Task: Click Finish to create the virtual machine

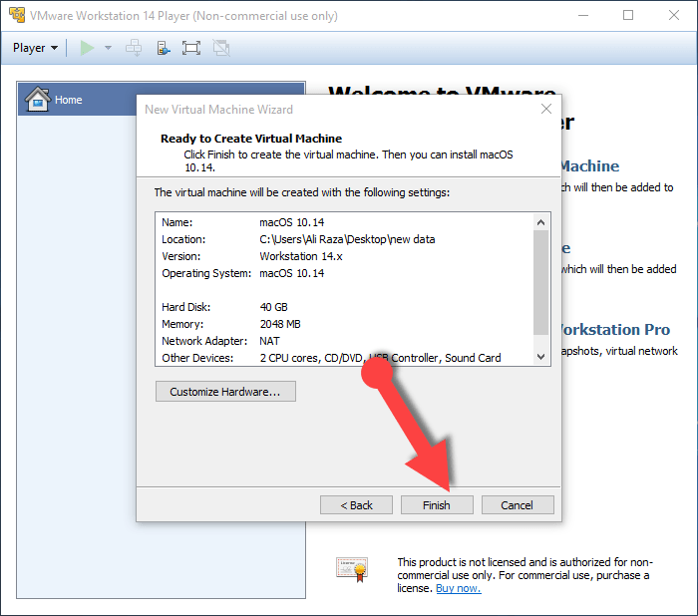Action: coord(436,505)
